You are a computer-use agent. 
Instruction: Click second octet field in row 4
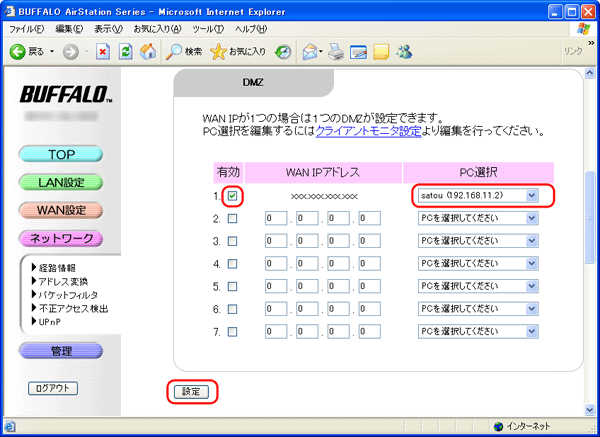click(x=307, y=263)
